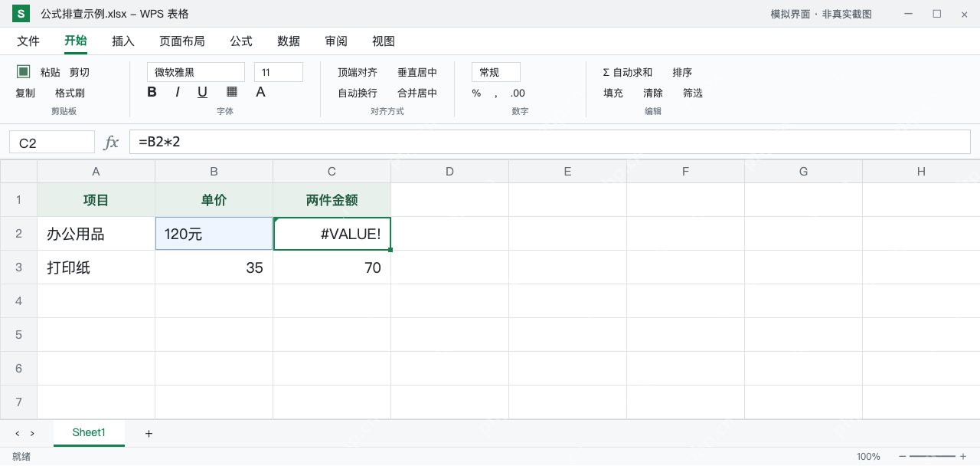The width and height of the screenshot is (980, 466).
Task: Click the green WPS spreadsheet app logo
Action: [x=21, y=14]
